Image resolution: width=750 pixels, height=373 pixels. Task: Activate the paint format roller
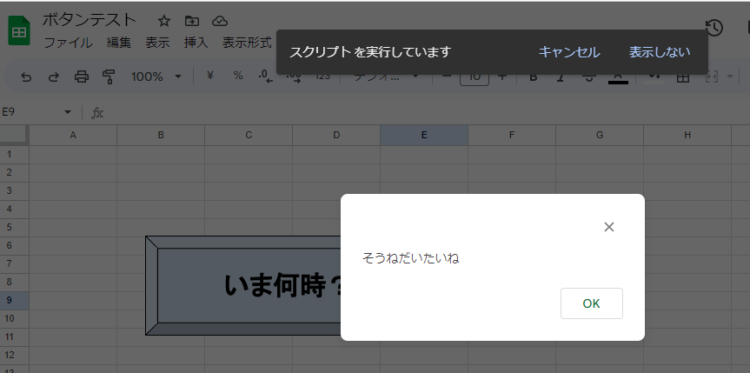[x=109, y=77]
